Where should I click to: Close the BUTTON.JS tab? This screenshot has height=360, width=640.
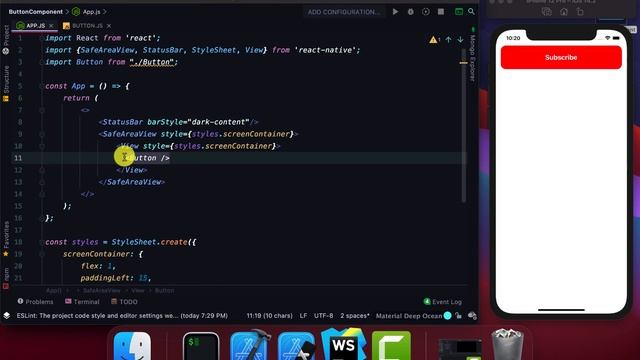[x=109, y=26]
